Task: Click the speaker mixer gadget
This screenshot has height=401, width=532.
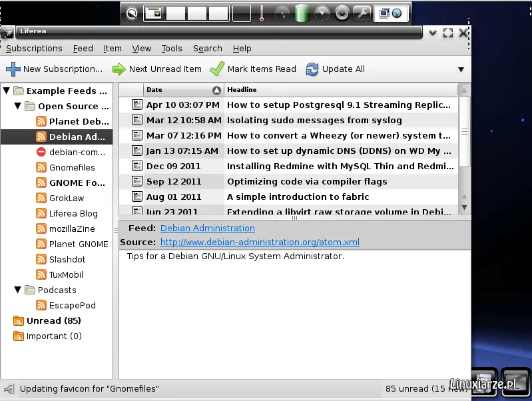Action: 342,13
